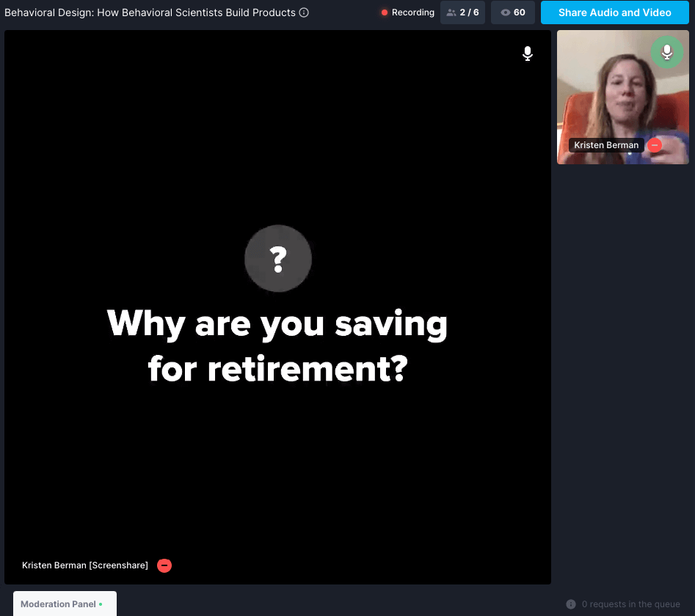The image size is (695, 616).
Task: Click the Behavioral Design session title
Action: [x=150, y=12]
